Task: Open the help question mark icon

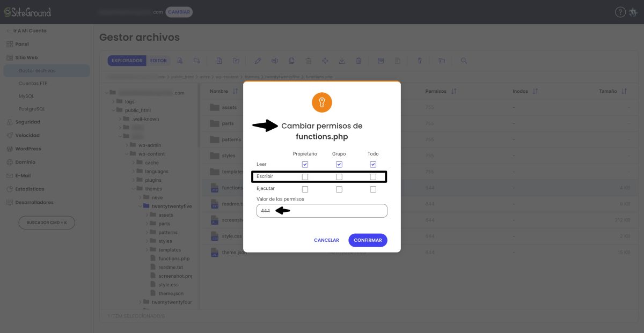Action: [619, 12]
